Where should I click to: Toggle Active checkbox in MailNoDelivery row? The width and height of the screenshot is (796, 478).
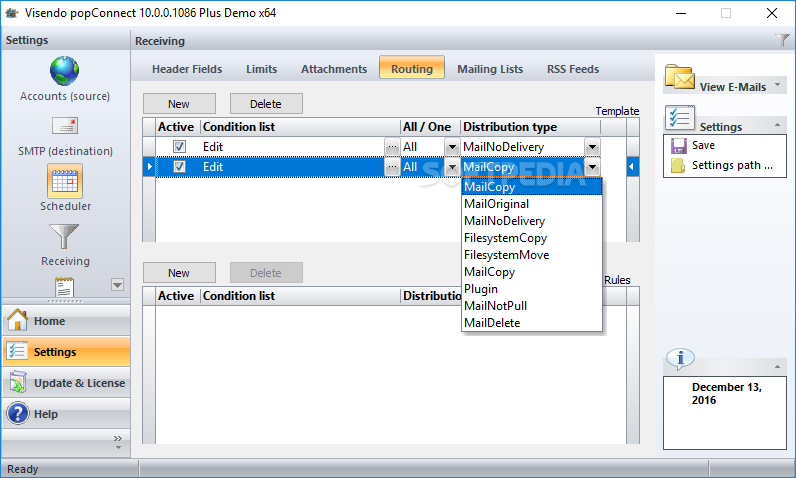point(179,147)
